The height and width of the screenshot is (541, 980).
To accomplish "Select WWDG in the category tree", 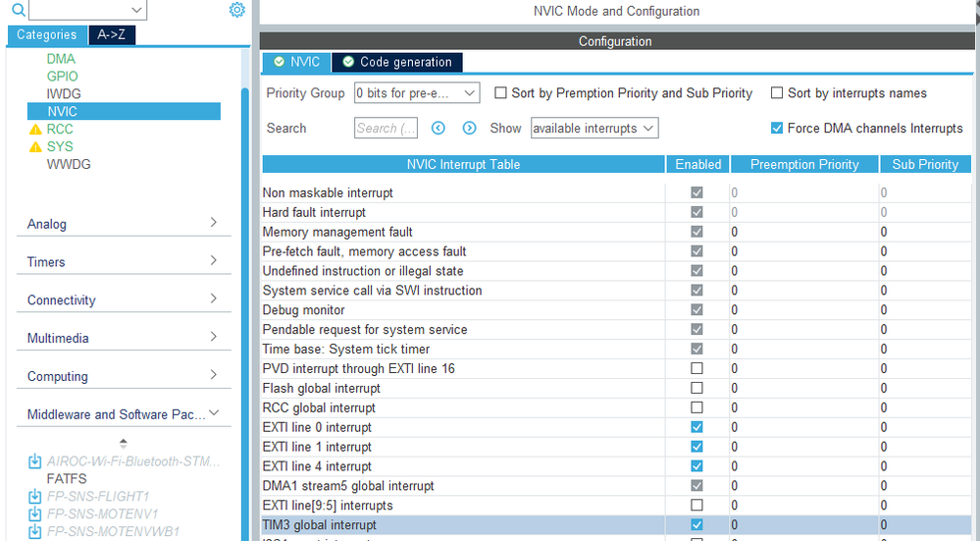I will coord(69,164).
